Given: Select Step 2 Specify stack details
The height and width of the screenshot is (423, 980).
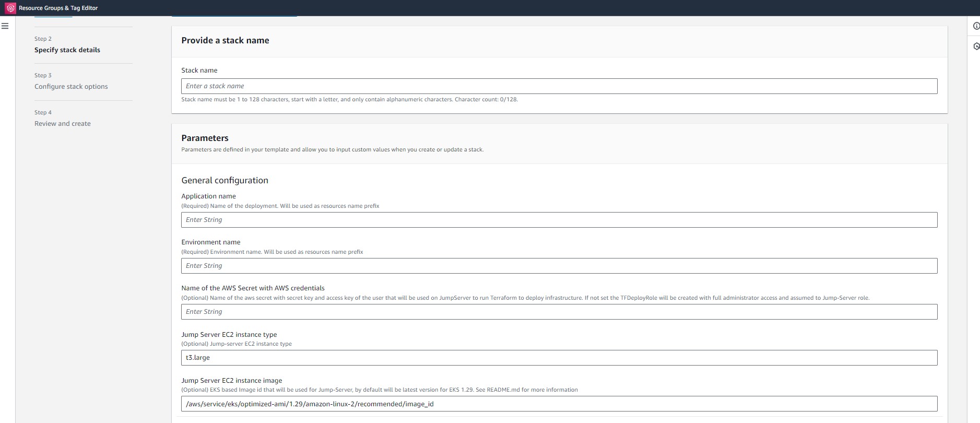Looking at the screenshot, I should coord(67,50).
